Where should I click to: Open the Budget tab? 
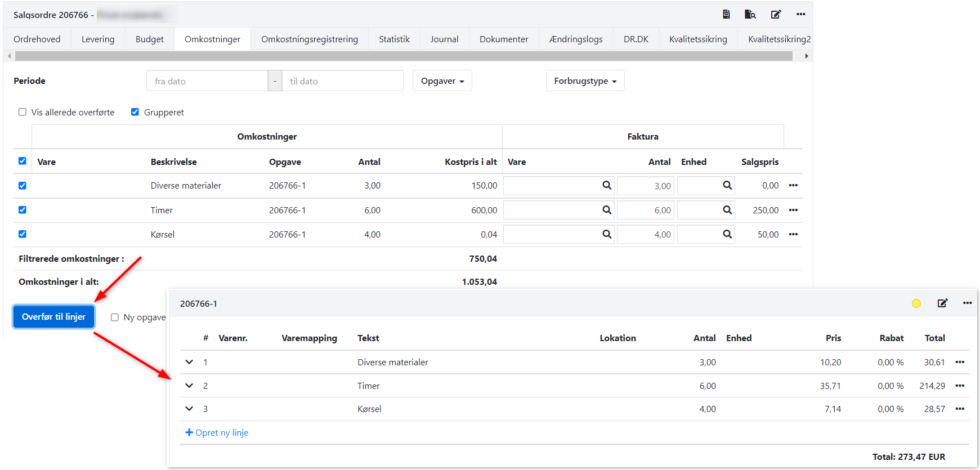[x=150, y=39]
